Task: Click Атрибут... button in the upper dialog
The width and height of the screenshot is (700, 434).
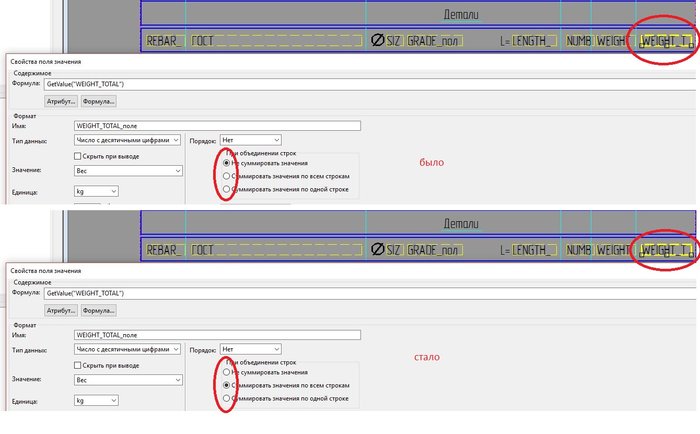Action: 61,101
